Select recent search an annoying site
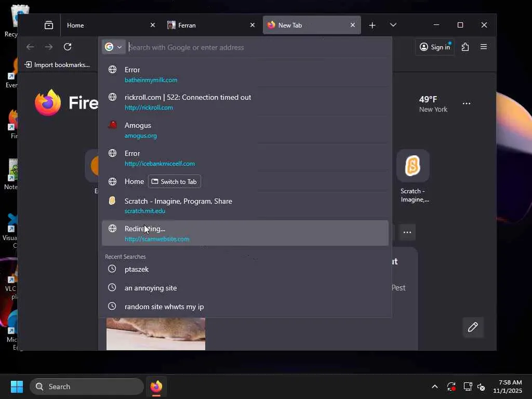Viewport: 532px width, 399px height. click(245, 288)
